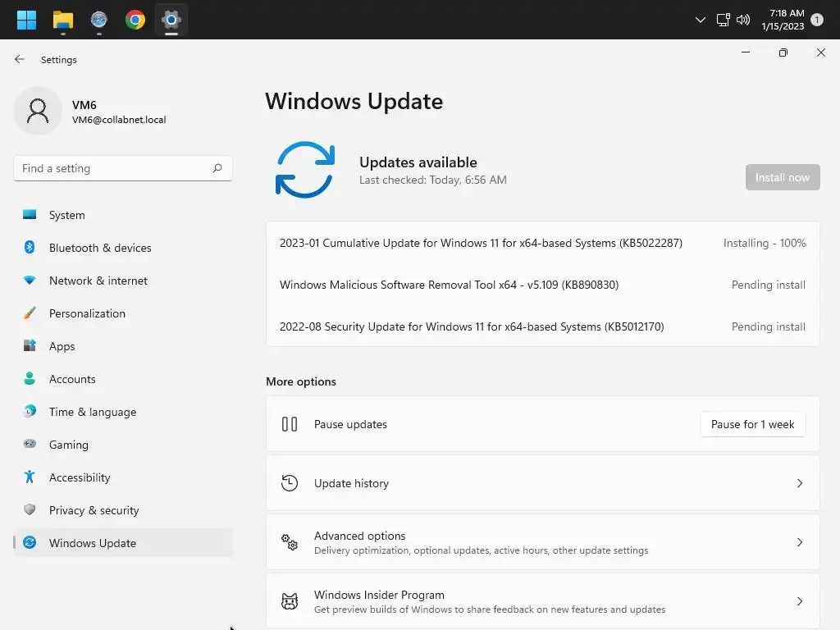Show hidden system tray icons
Image resolution: width=840 pixels, height=630 pixels.
[x=700, y=20]
